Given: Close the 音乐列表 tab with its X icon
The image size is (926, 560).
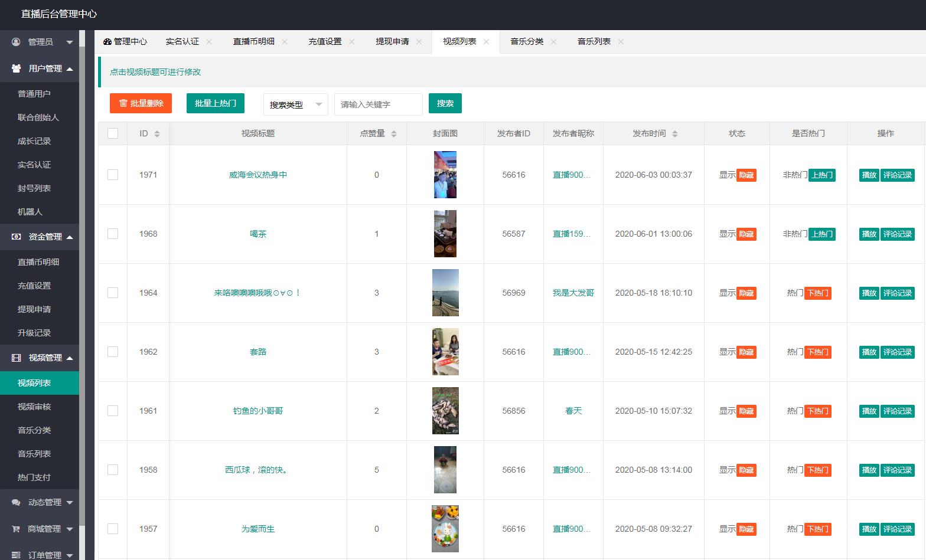Looking at the screenshot, I should point(621,42).
